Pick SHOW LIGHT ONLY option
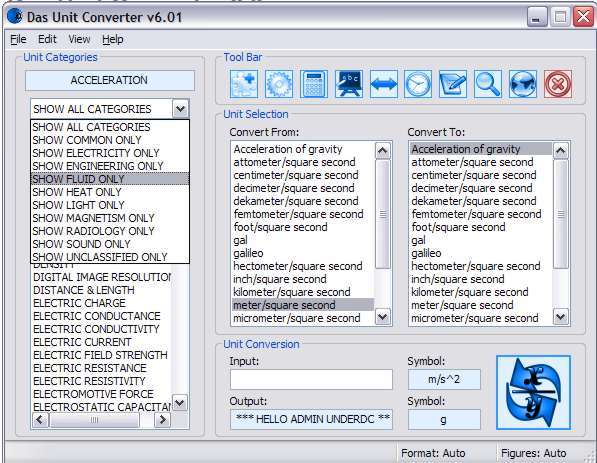This screenshot has height=463, width=597. click(110, 205)
